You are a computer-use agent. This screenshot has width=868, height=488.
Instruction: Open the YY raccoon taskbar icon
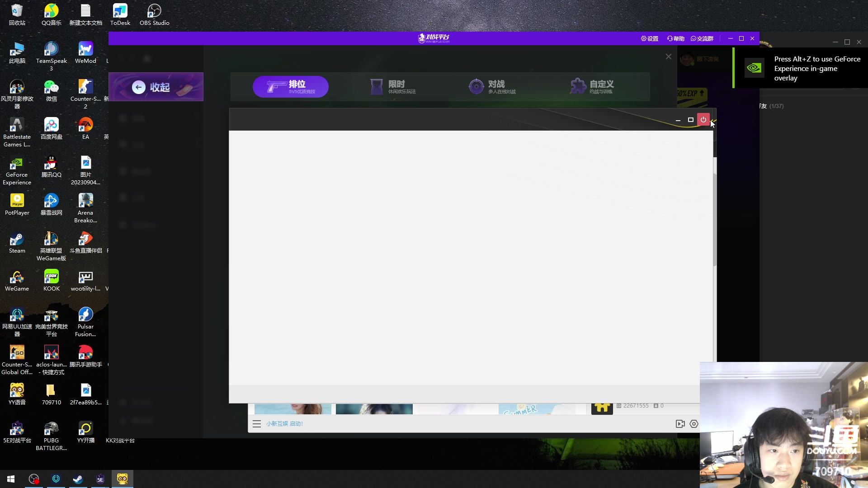click(x=122, y=479)
